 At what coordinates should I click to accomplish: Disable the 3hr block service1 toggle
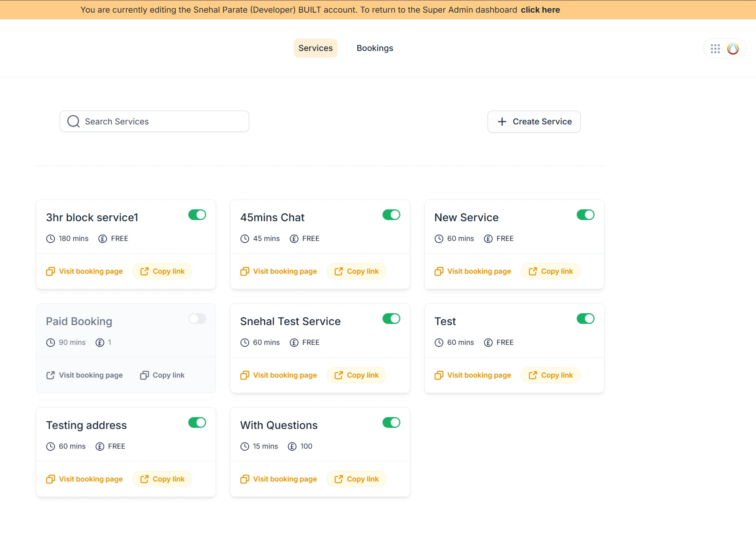[197, 215]
